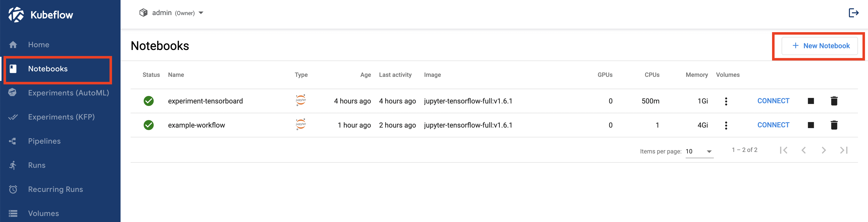Open volumes menu for experiment-tensorboard

[726, 101]
